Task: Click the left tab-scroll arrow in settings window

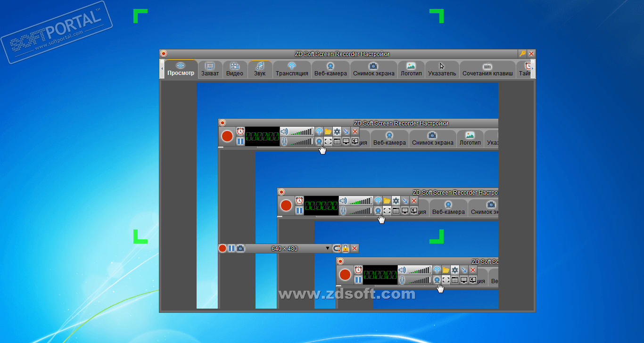Action: [x=162, y=69]
